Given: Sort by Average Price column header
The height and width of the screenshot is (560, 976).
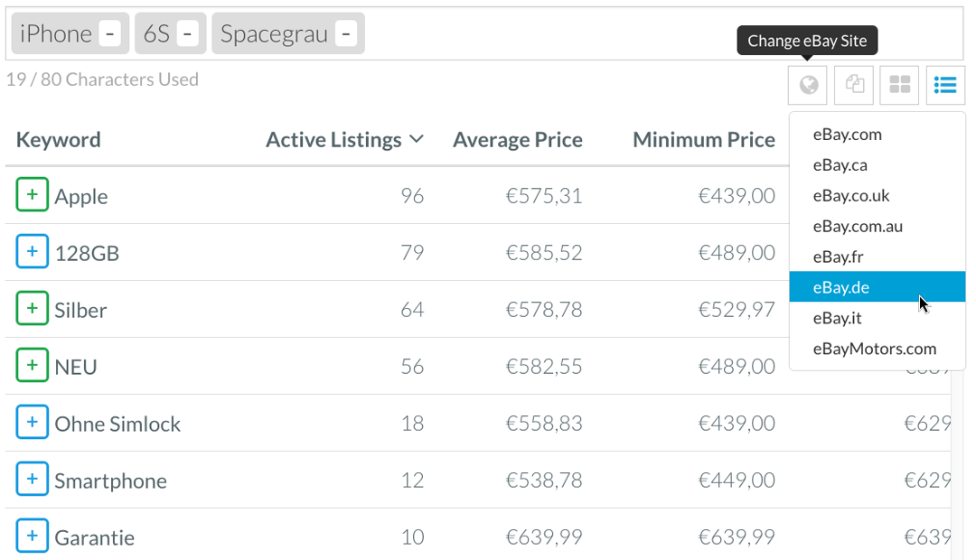Looking at the screenshot, I should coord(517,140).
